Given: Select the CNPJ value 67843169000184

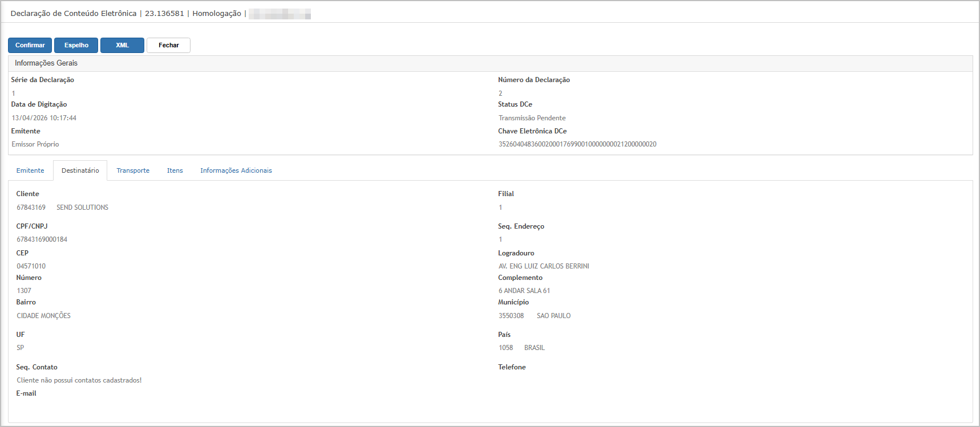Looking at the screenshot, I should point(42,239).
